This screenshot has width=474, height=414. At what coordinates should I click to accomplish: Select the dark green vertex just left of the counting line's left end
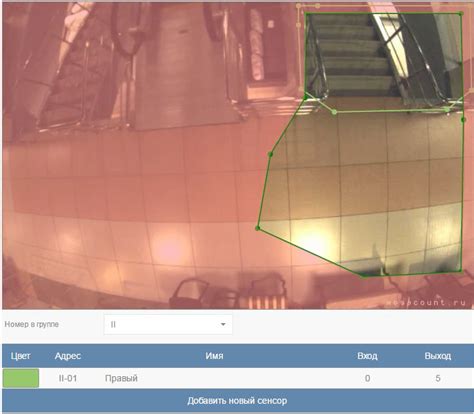[306, 97]
